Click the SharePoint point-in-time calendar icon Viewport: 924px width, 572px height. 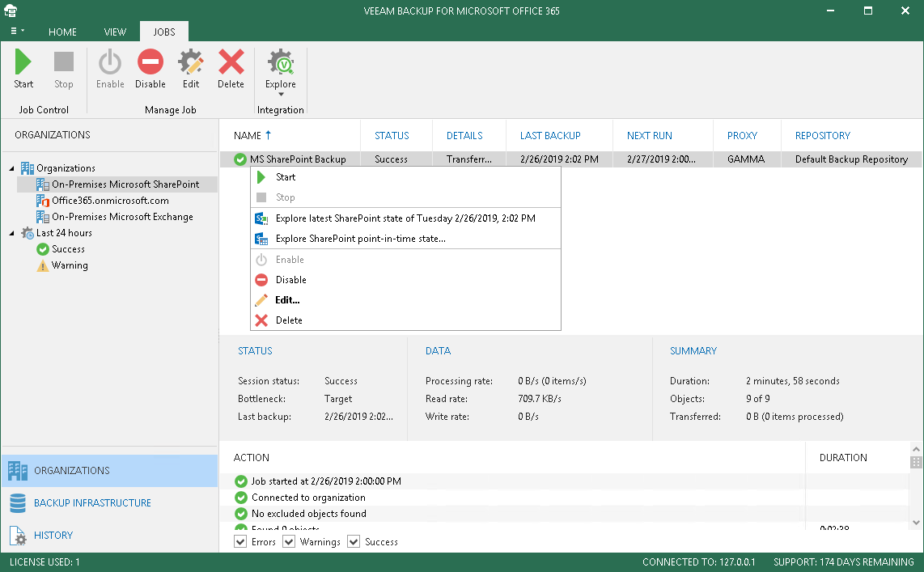[261, 239]
